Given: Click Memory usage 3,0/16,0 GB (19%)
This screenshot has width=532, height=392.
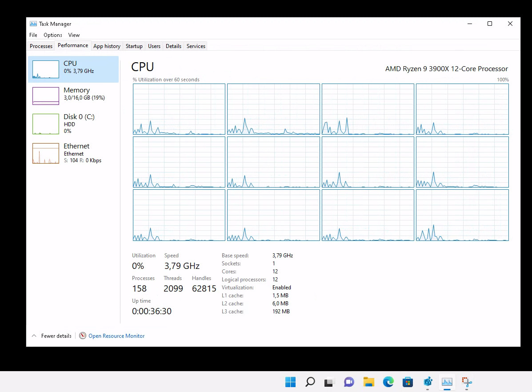Looking at the screenshot, I should [84, 98].
